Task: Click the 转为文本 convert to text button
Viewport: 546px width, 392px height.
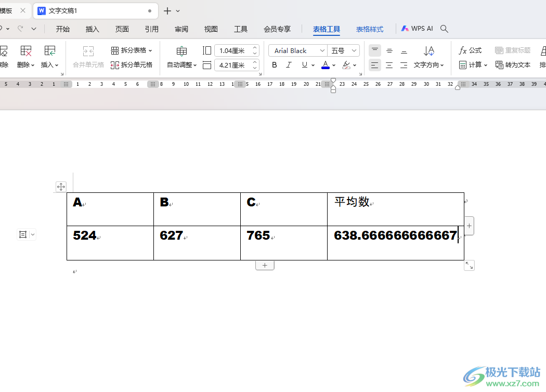Action: click(512, 65)
